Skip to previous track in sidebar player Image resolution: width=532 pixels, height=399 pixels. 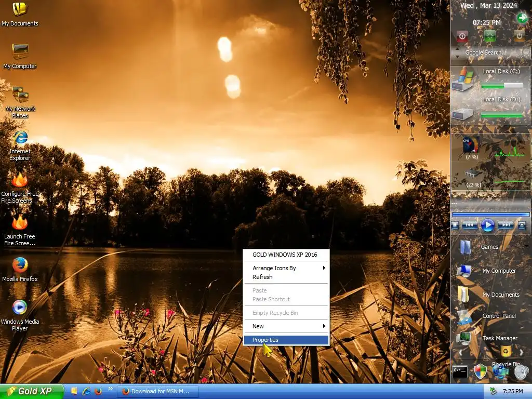point(470,225)
